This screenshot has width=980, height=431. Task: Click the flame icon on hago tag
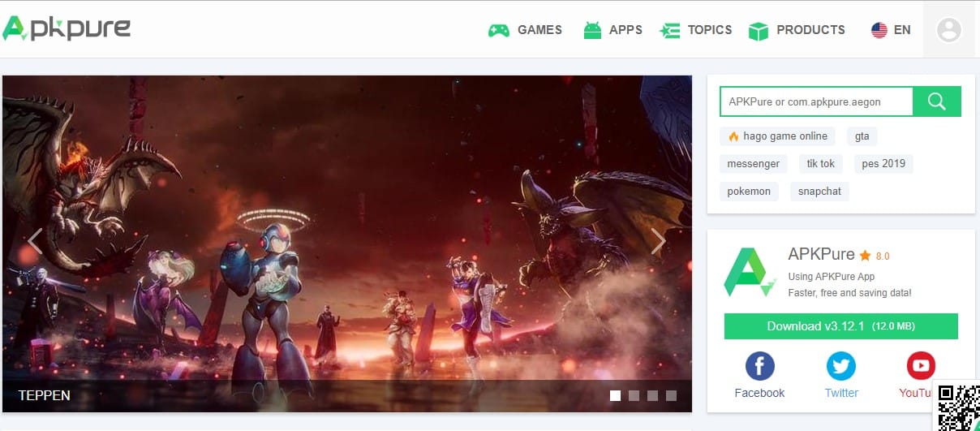pos(733,136)
